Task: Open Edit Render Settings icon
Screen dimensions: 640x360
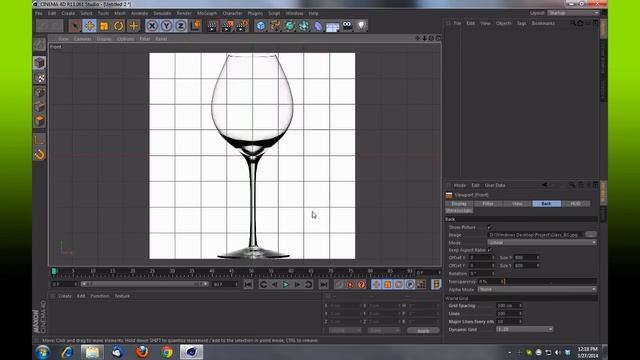Action: 242,26
